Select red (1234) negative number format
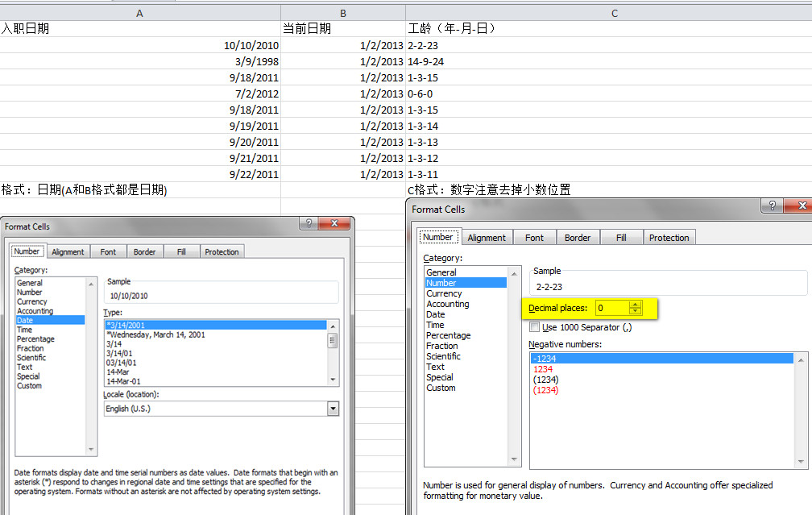 pos(545,390)
